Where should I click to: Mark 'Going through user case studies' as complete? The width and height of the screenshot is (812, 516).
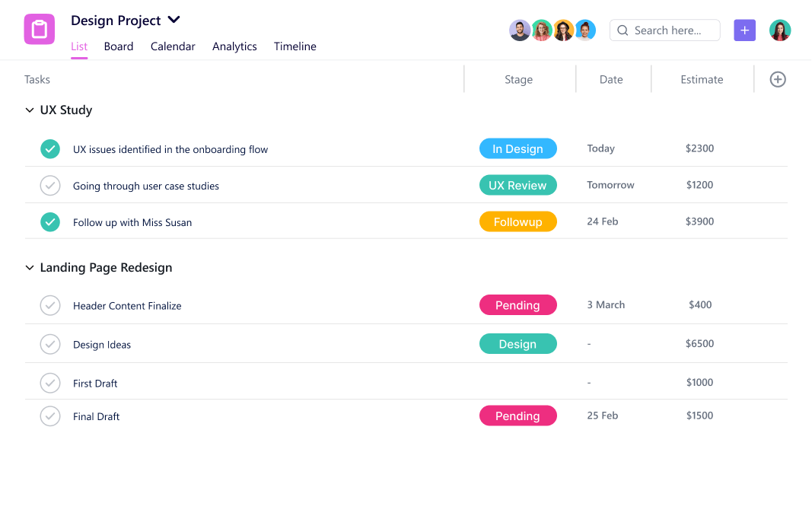(x=50, y=185)
